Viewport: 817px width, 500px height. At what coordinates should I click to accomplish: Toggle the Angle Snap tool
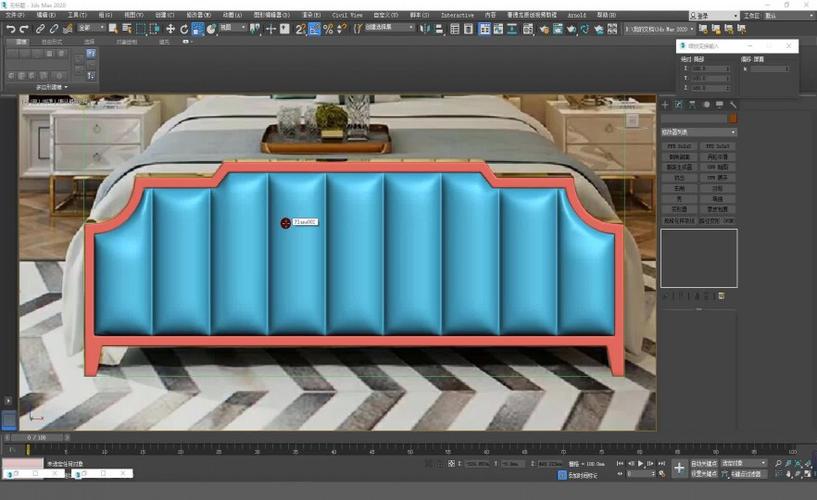(315, 29)
